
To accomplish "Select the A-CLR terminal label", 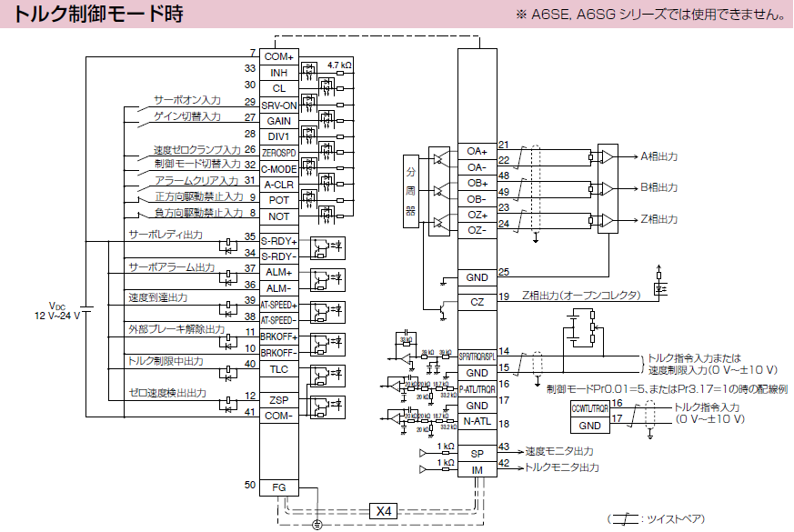I will point(278,185).
